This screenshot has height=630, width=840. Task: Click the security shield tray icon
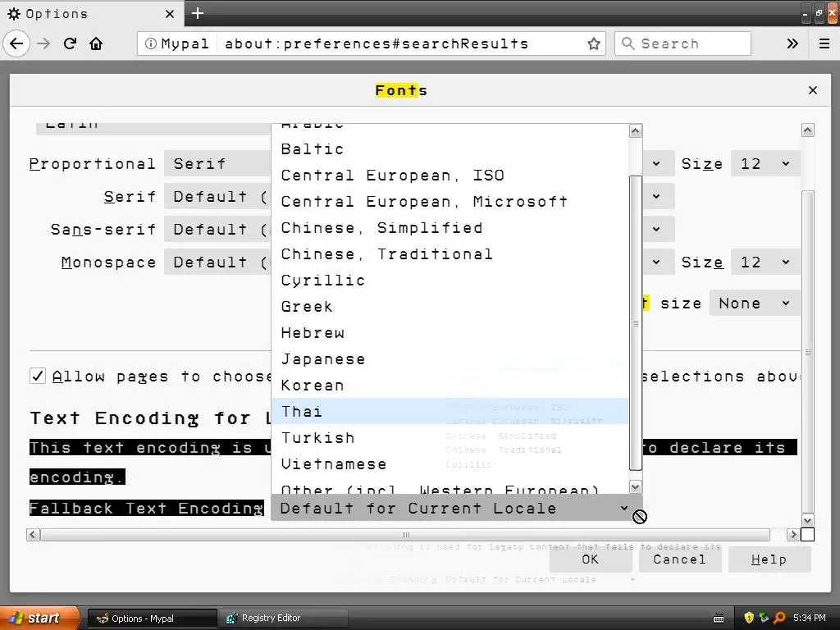pos(748,618)
